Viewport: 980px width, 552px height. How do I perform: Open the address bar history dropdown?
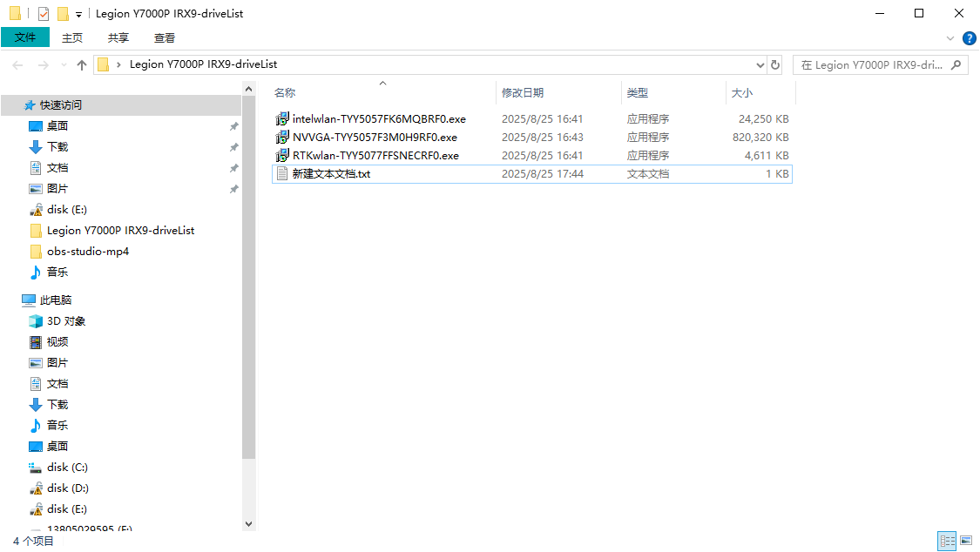pyautogui.click(x=760, y=65)
